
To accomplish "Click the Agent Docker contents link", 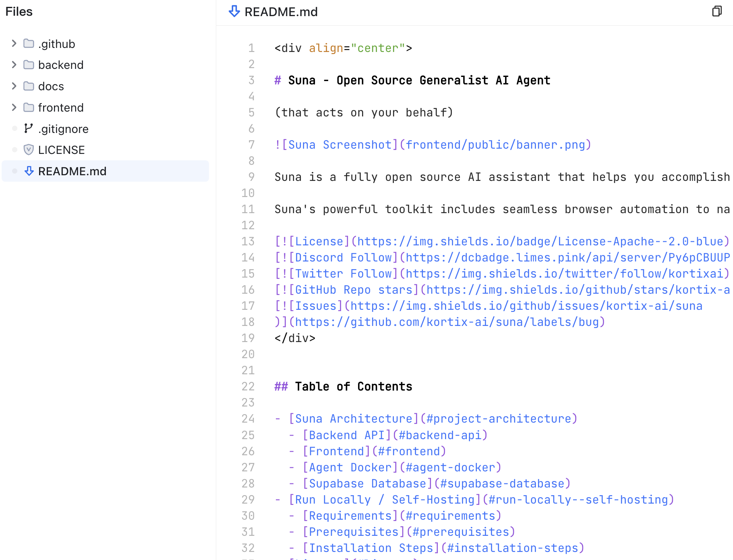I will pos(402,467).
